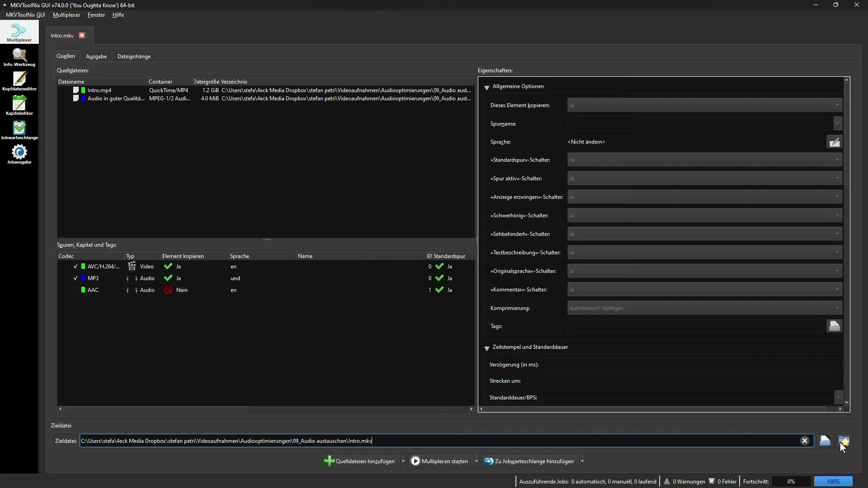Open Anzeige erzwingen-Schalter dropdown
The width and height of the screenshot is (868, 488).
point(704,197)
